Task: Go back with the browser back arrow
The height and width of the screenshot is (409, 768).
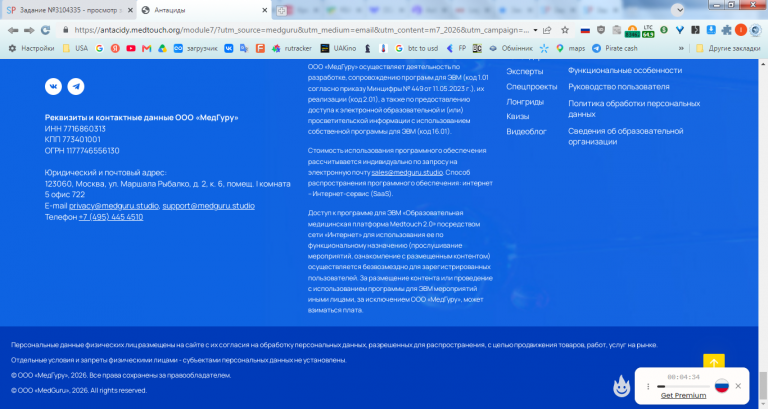Action: [13, 30]
